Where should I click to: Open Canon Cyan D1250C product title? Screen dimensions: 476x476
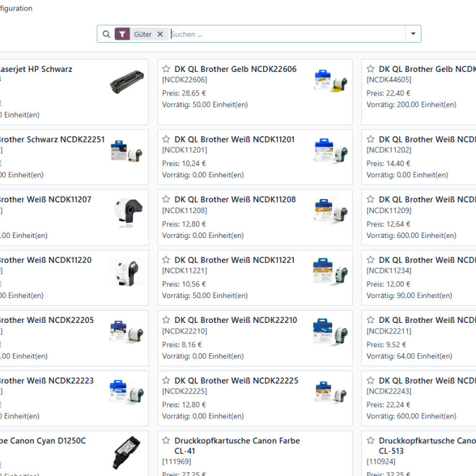pyautogui.click(x=43, y=441)
